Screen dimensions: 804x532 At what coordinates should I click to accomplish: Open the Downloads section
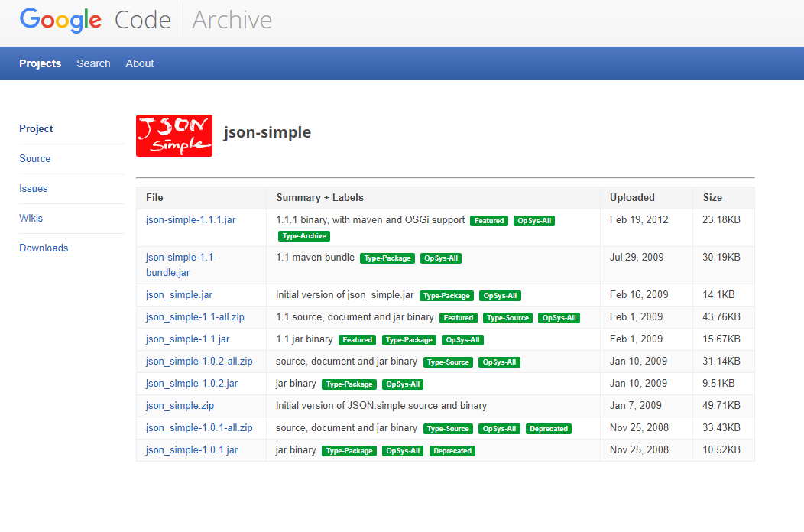(x=44, y=248)
